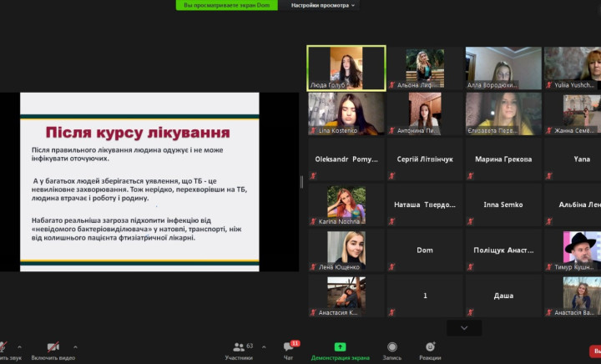
Task: Click muted mic icon on Oleksandr Pomy tile
Action: point(313,176)
